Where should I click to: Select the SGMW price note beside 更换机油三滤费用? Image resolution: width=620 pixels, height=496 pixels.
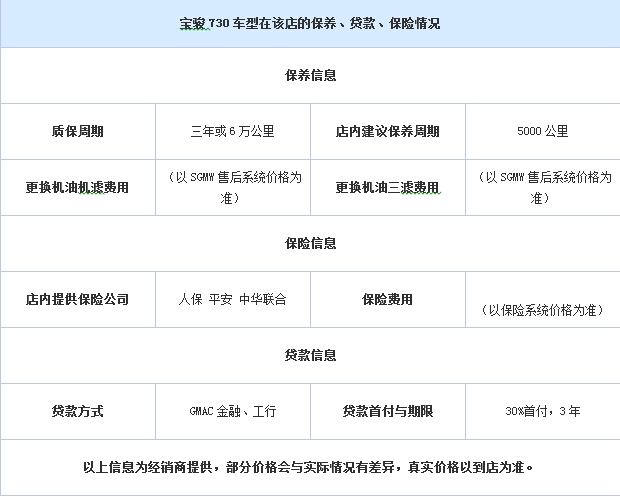pyautogui.click(x=543, y=187)
